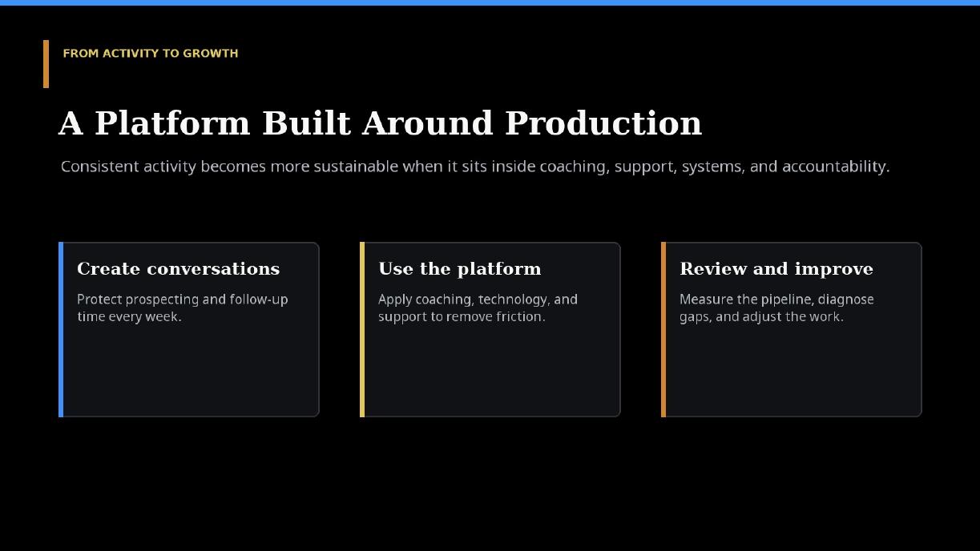980x551 pixels.
Task: Click the yellow accent bar on middle card
Action: (362, 329)
